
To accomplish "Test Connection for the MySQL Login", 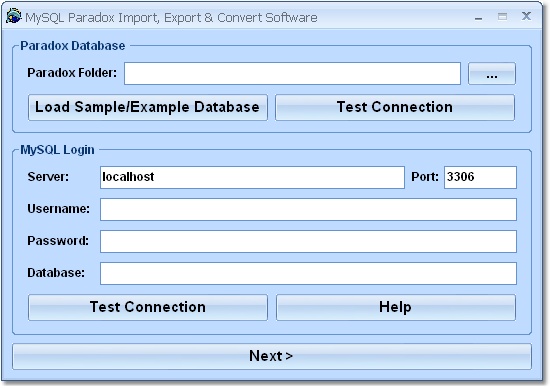I will [148, 307].
